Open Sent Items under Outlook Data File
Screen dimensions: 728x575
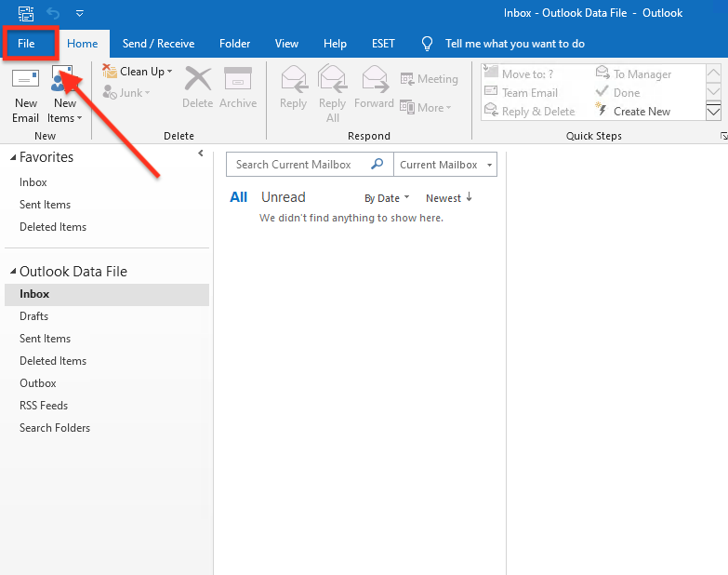[x=45, y=339]
